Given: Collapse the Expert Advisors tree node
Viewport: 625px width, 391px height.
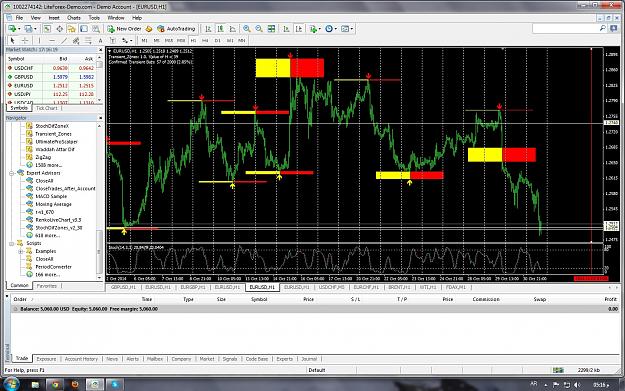Looking at the screenshot, I should point(12,173).
